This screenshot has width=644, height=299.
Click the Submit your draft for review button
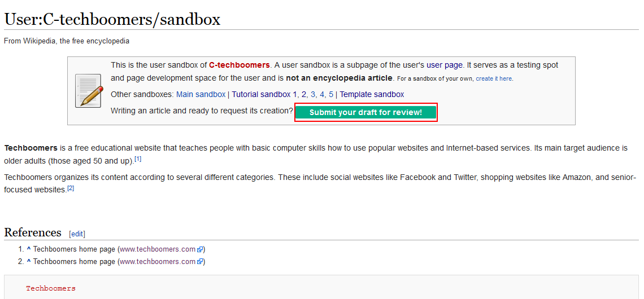pos(365,112)
